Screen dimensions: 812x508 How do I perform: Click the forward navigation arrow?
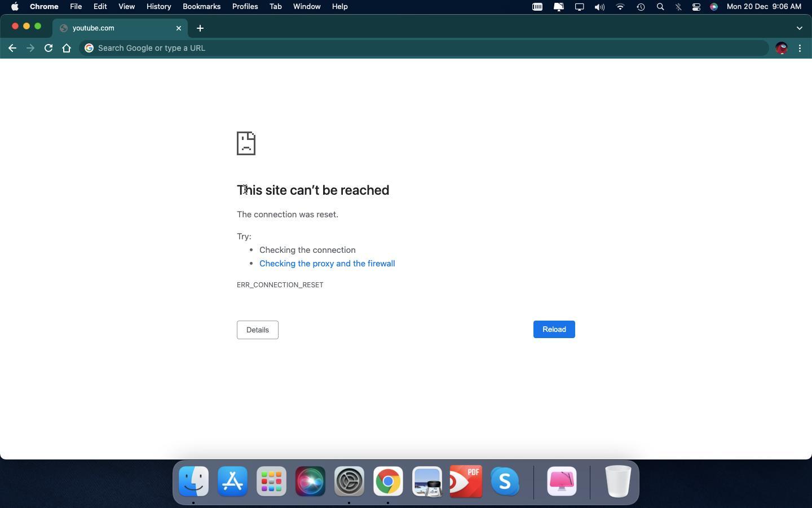pyautogui.click(x=30, y=48)
